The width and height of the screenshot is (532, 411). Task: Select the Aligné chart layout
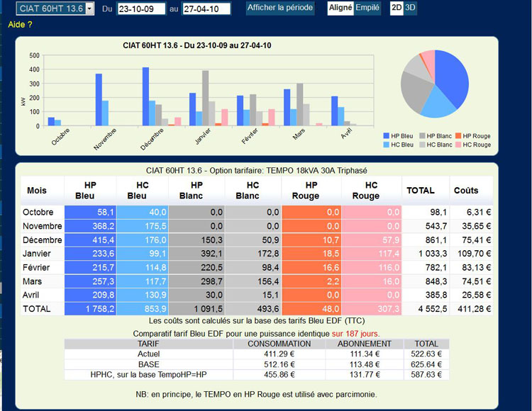coord(340,8)
